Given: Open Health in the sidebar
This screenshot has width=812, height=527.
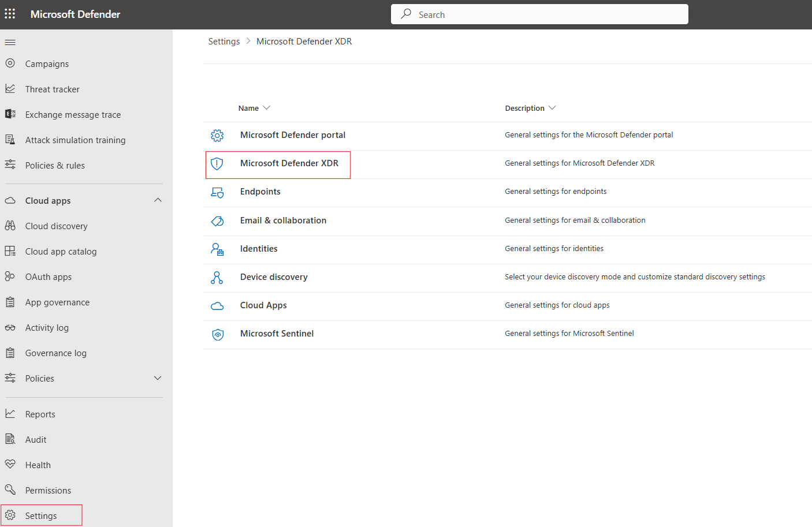Looking at the screenshot, I should click(x=38, y=465).
